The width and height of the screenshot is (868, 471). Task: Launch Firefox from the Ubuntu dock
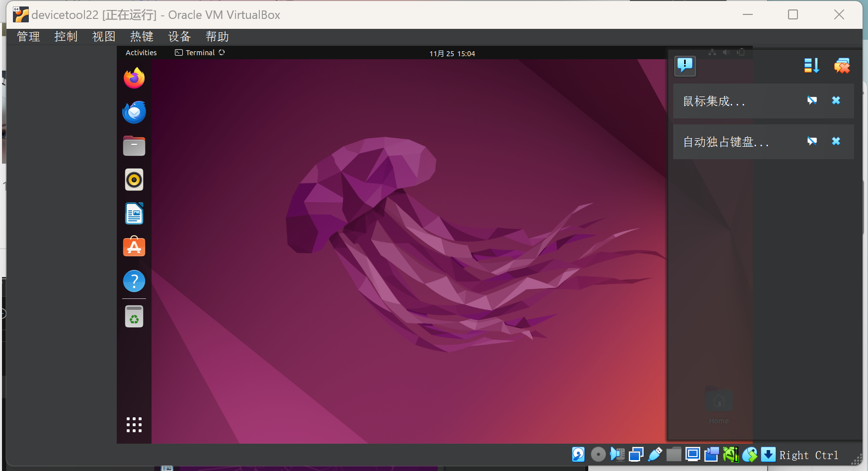click(134, 78)
